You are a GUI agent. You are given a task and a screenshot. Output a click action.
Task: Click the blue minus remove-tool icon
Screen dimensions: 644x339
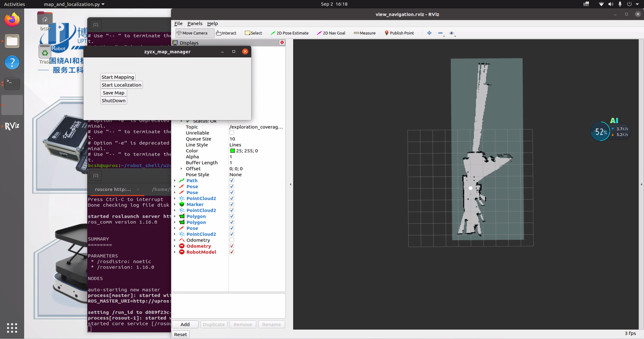440,33
